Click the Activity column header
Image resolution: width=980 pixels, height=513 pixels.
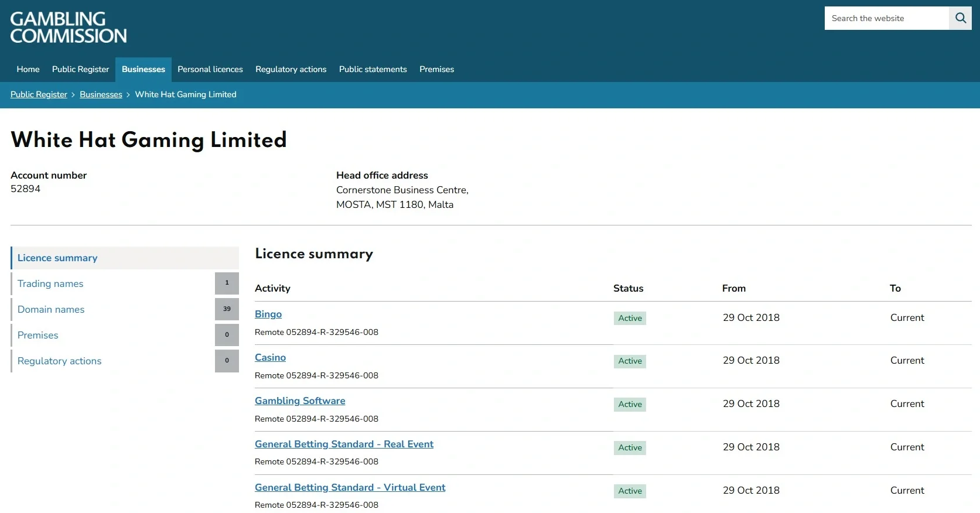tap(272, 288)
